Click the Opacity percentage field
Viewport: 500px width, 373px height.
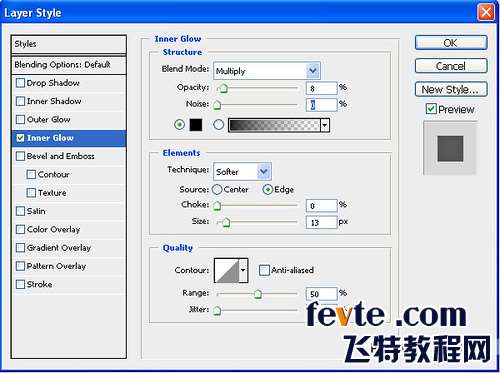(x=322, y=88)
